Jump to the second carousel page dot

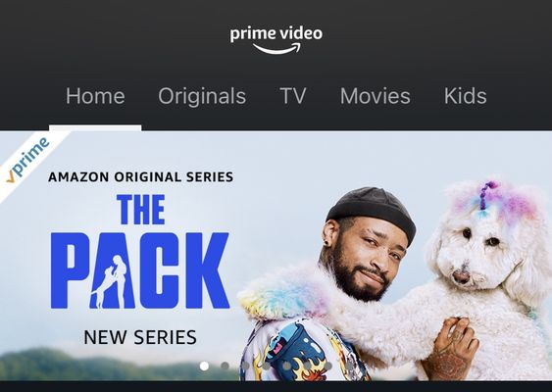pos(225,366)
